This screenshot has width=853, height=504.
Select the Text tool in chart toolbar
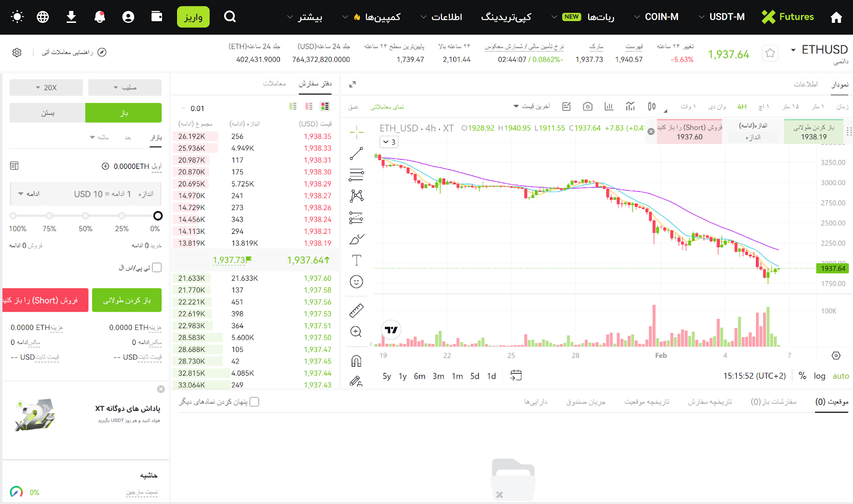click(356, 260)
